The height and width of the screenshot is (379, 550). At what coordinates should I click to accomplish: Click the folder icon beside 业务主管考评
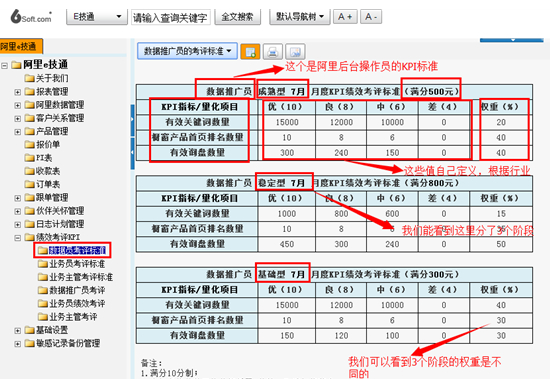point(43,317)
